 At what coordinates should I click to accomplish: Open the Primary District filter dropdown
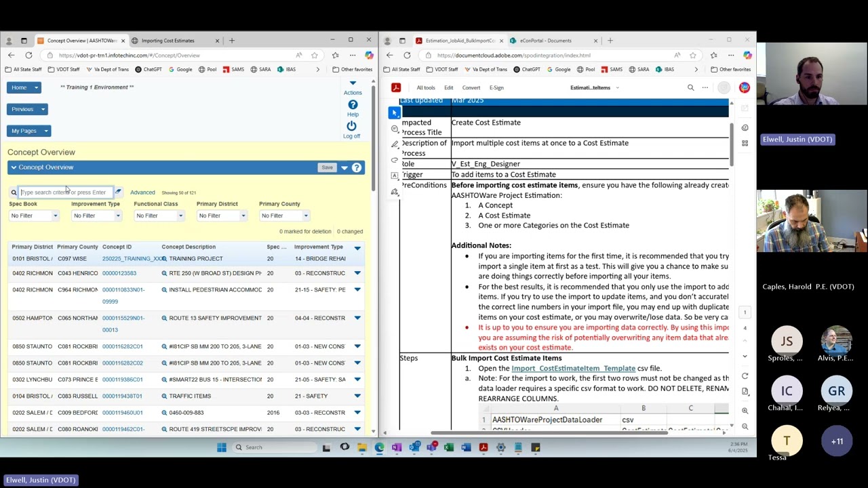[222, 216]
